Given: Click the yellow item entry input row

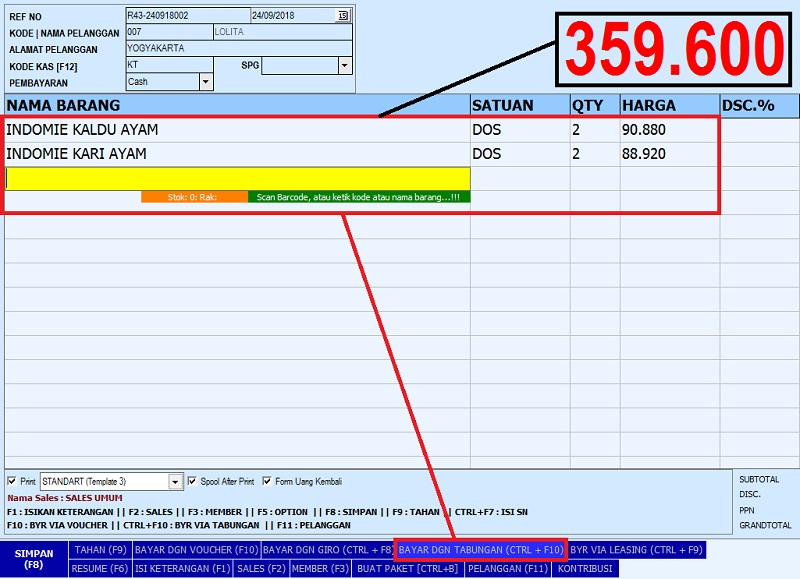Looking at the screenshot, I should coord(238,179).
